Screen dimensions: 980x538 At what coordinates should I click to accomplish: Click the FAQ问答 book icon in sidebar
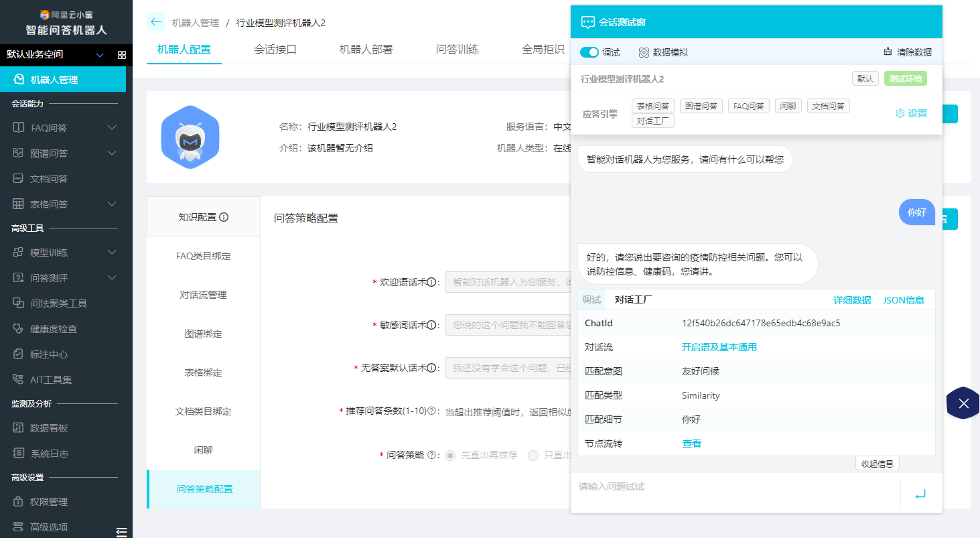coord(19,128)
